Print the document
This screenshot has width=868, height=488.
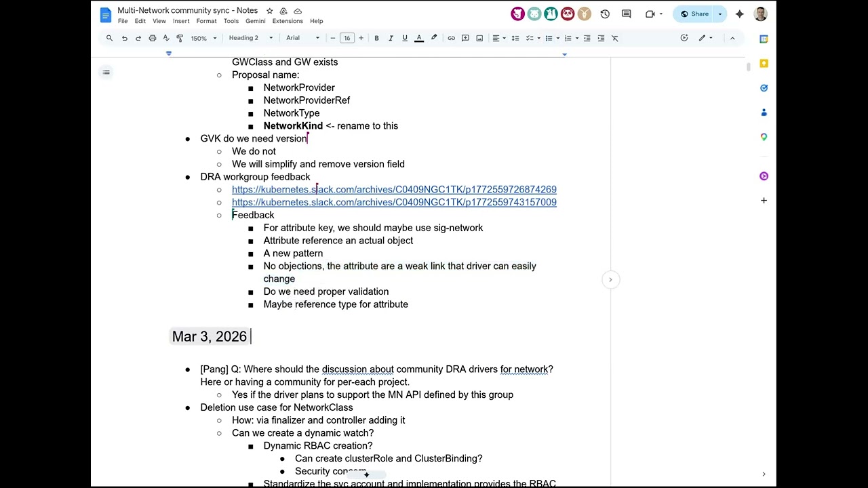click(x=153, y=38)
